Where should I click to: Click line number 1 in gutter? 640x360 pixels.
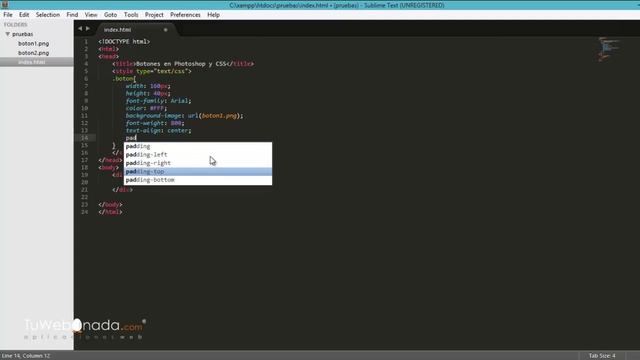86,42
